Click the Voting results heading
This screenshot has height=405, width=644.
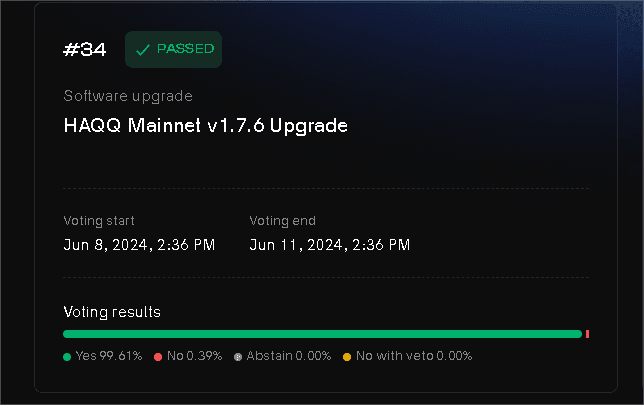112,312
